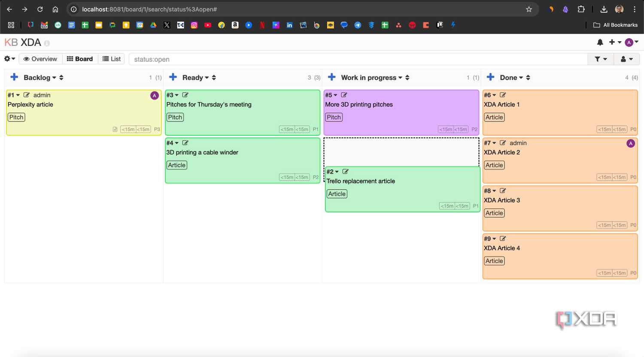Screen dimensions: 644x357
Task: Edit card #8 XDA Article 3
Action: point(503,191)
